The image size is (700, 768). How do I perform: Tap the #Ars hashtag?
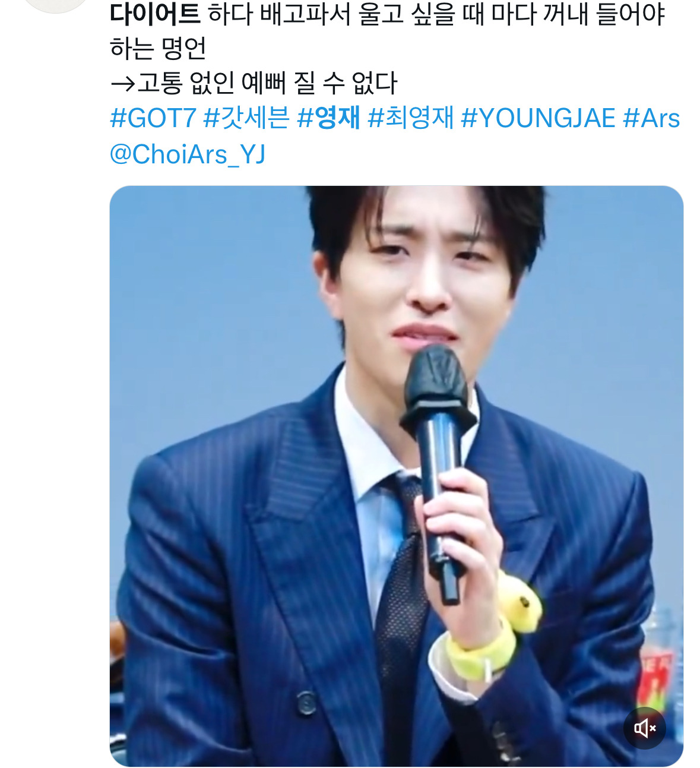(651, 118)
